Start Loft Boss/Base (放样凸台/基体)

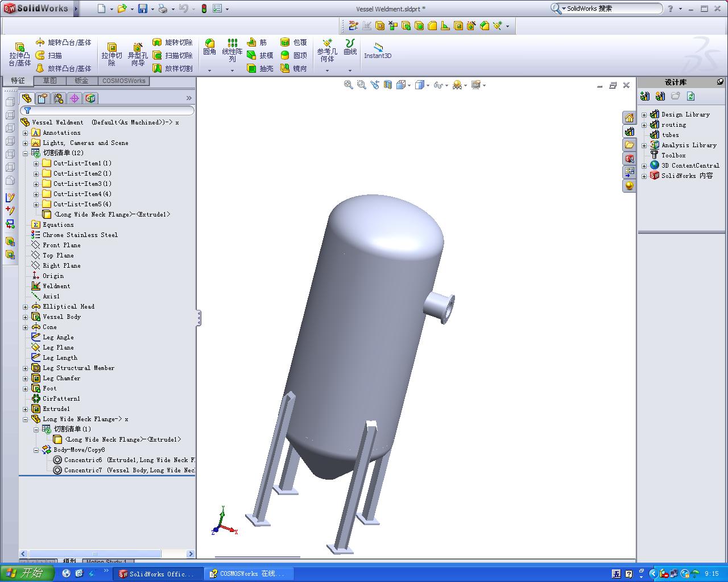pos(63,68)
